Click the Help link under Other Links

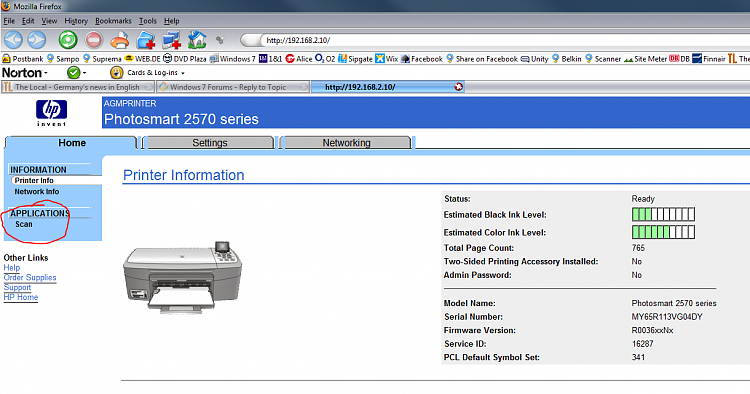(x=11, y=268)
